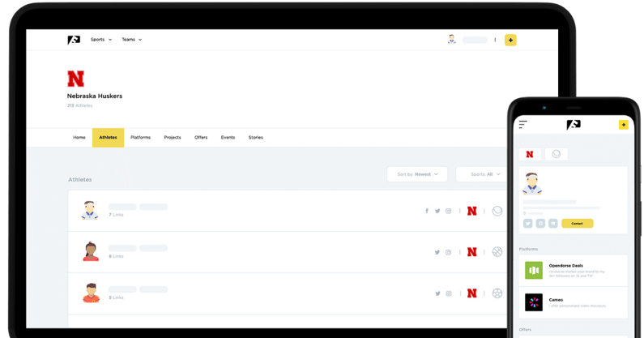Click the female athlete avatar with 8 Links

click(x=91, y=251)
